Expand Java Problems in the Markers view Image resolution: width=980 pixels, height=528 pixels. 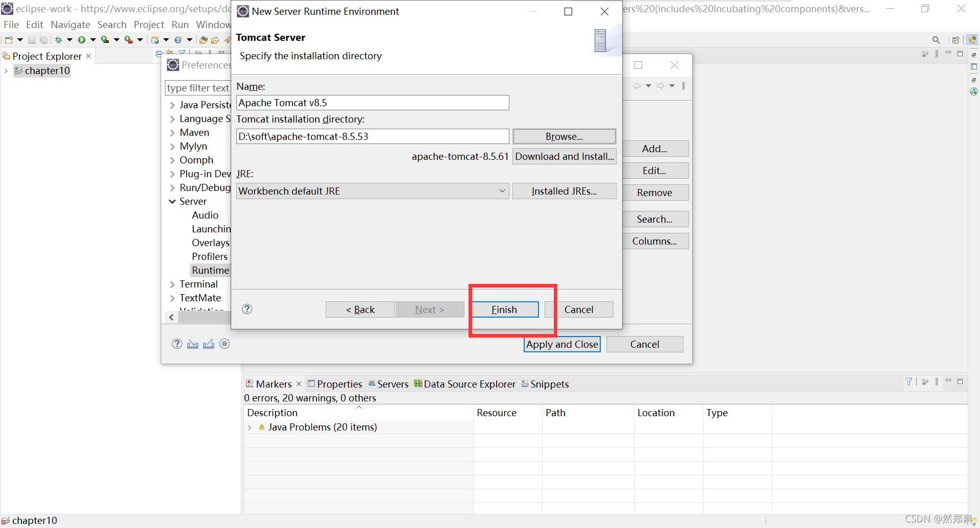pyautogui.click(x=250, y=427)
